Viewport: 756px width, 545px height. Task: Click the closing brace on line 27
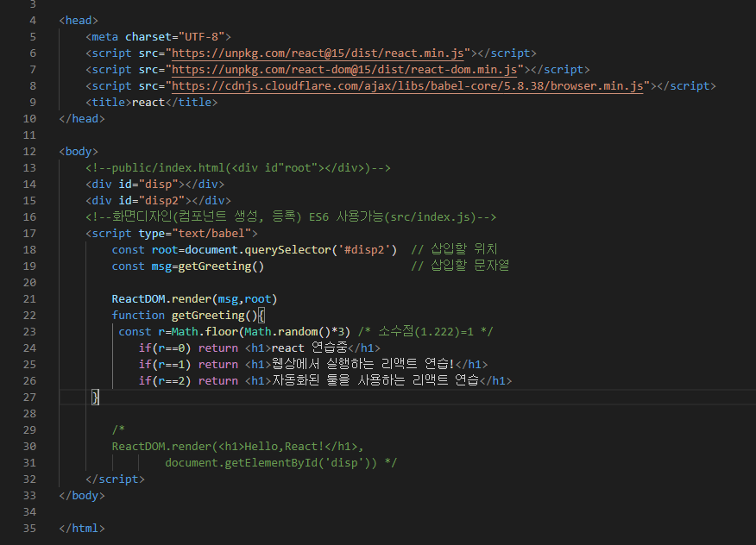[x=96, y=397]
